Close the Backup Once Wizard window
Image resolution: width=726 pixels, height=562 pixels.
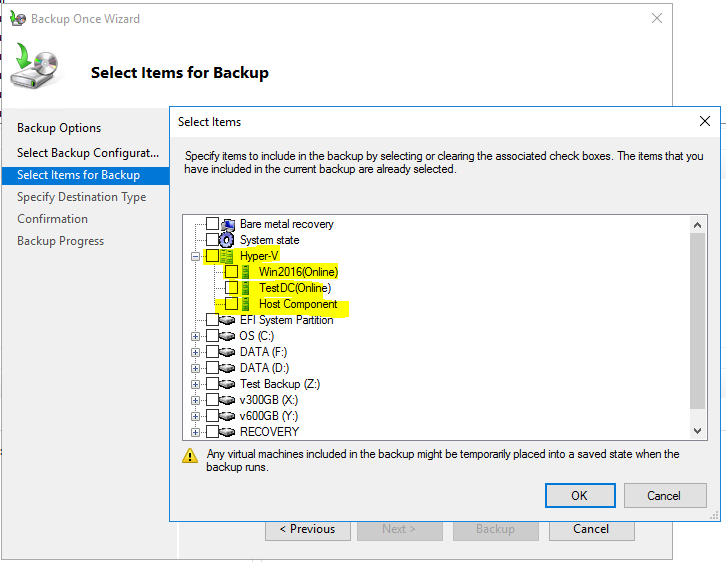pyautogui.click(x=657, y=19)
